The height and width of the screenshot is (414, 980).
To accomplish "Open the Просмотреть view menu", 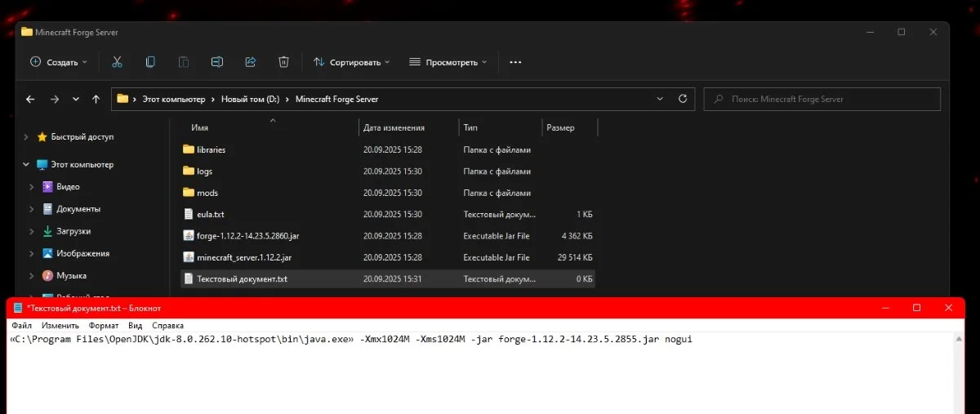I will (x=448, y=62).
